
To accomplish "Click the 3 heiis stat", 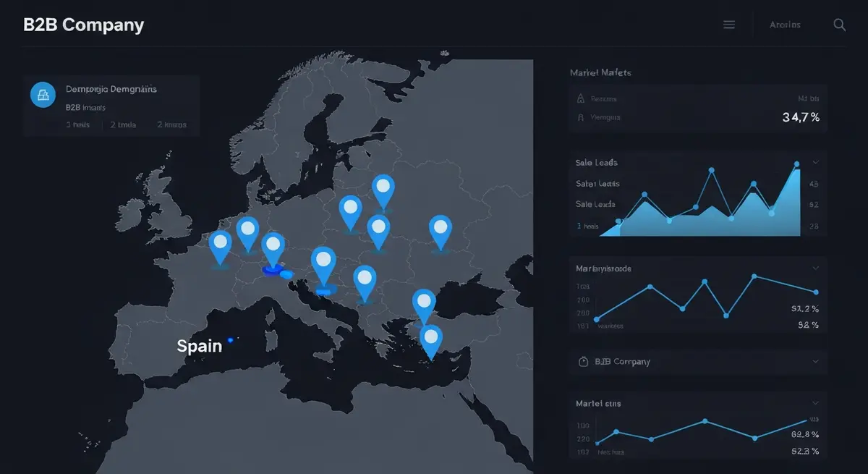I will (78, 124).
